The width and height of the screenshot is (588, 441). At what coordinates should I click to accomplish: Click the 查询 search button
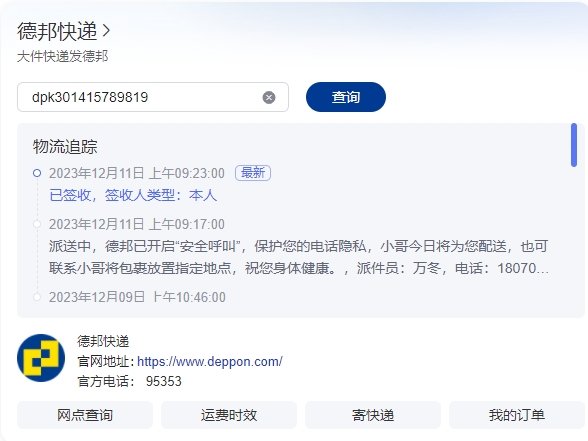346,97
